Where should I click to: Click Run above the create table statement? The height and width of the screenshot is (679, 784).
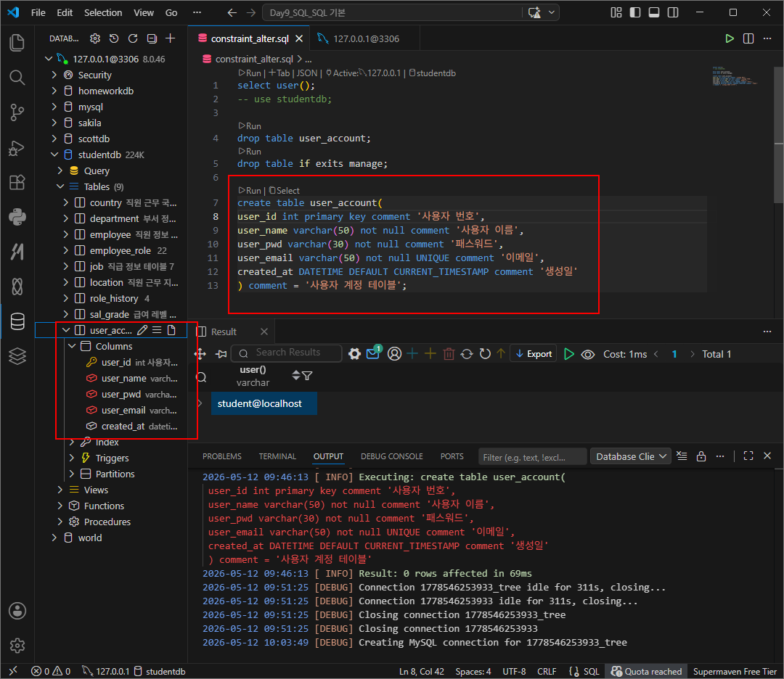pyautogui.click(x=250, y=190)
